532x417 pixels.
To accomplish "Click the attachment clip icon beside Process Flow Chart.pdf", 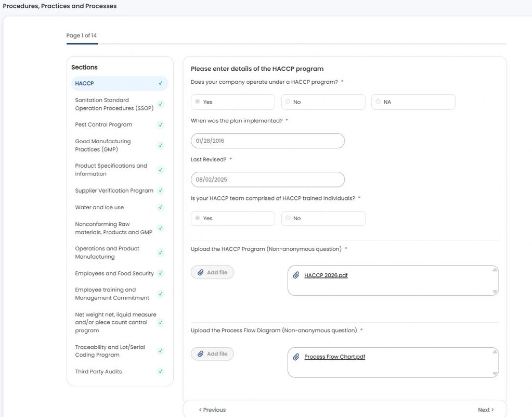I will 296,357.
